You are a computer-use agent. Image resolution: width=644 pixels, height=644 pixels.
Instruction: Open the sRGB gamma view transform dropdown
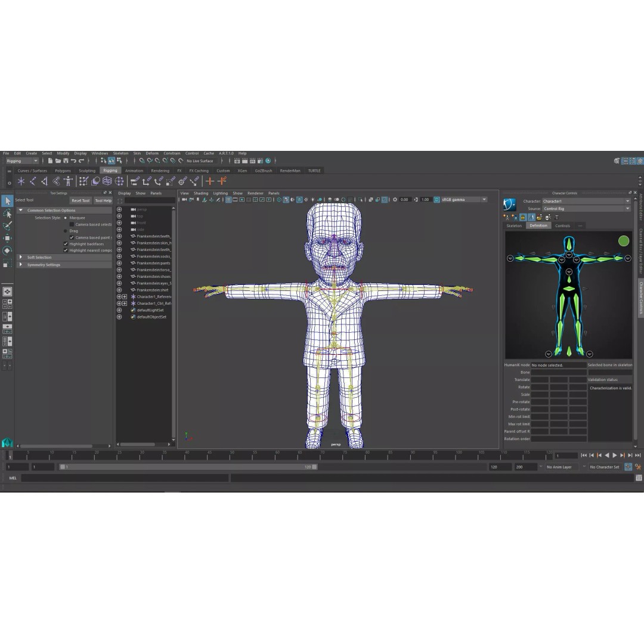(x=464, y=200)
